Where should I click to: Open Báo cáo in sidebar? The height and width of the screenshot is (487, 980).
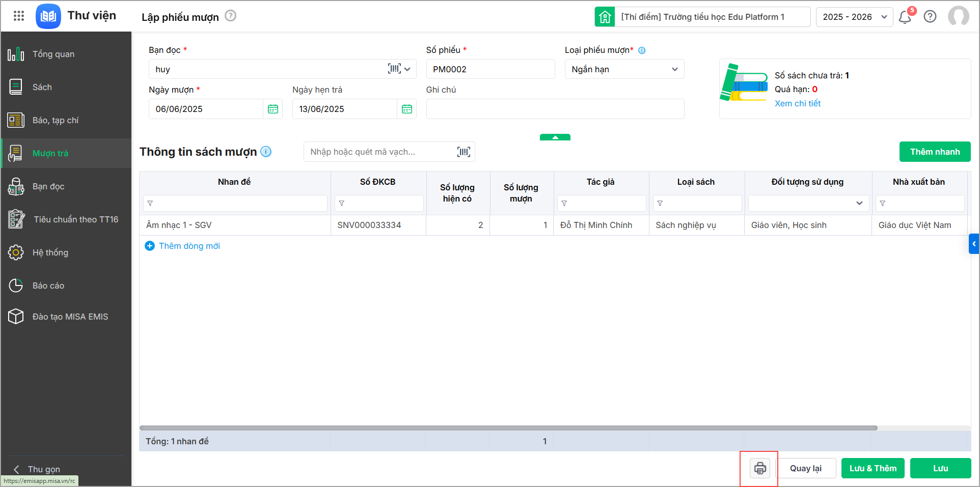[x=66, y=285]
